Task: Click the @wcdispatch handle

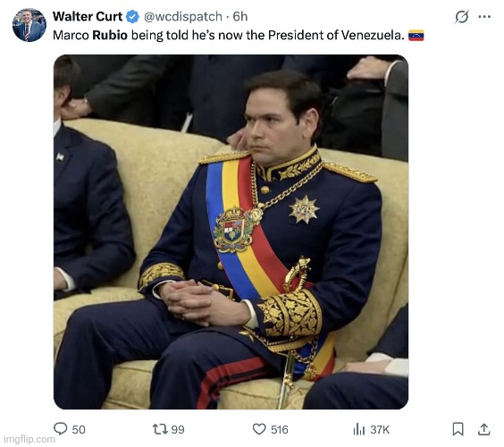Action: tap(182, 17)
